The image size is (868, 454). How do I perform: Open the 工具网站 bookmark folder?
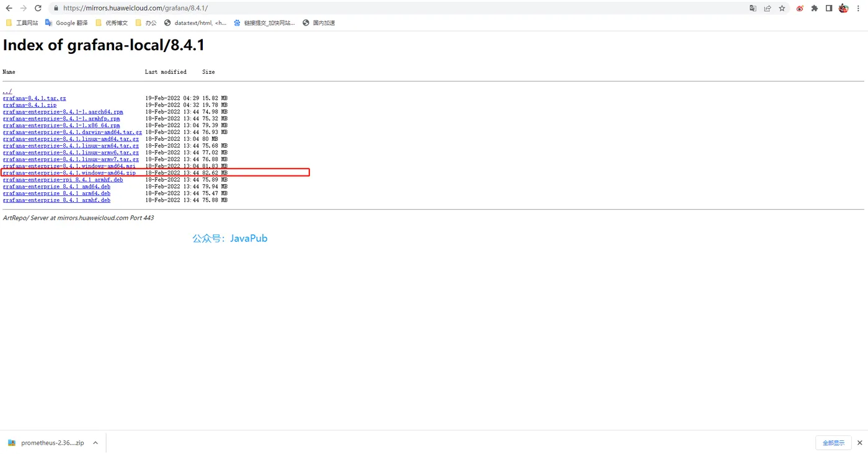pos(22,23)
